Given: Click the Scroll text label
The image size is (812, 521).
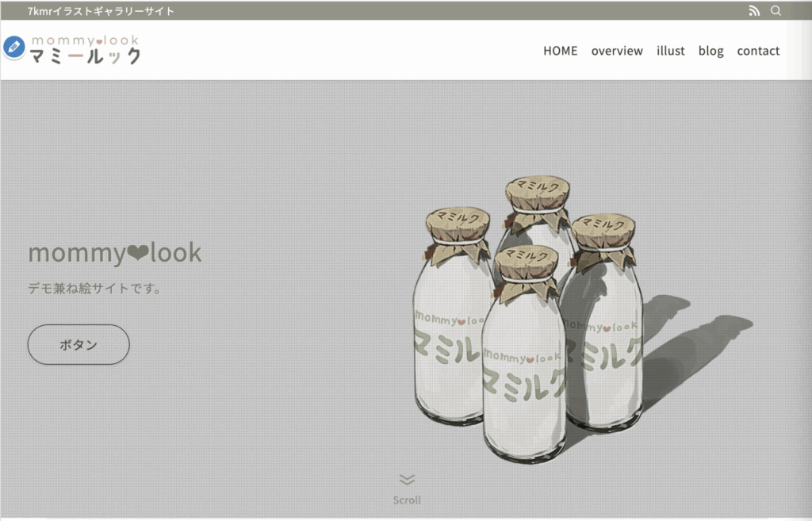Looking at the screenshot, I should [x=407, y=500].
